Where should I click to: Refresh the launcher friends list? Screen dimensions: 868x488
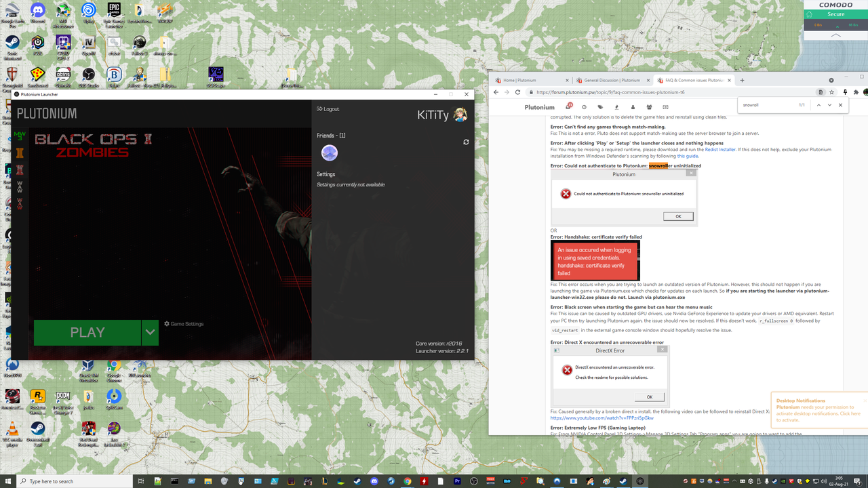(466, 142)
